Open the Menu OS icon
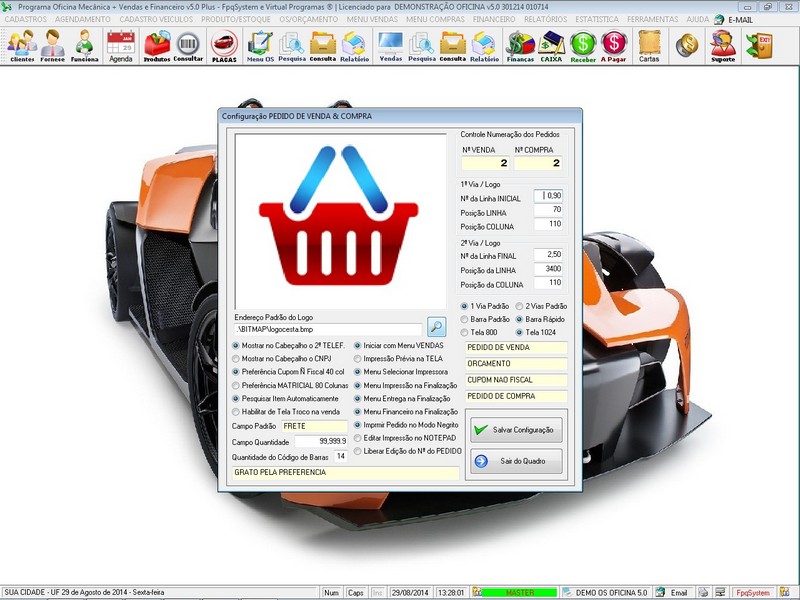800x600 pixels. tap(260, 45)
